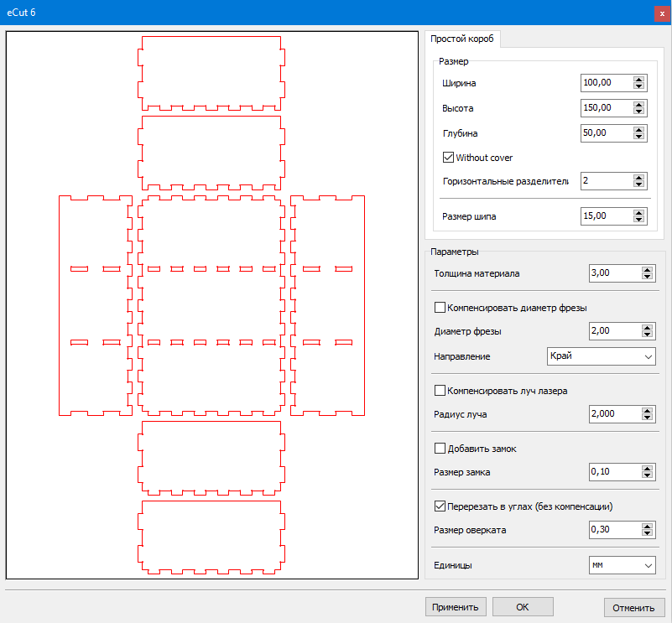The height and width of the screenshot is (623, 672).
Task: Click the Радиус луча value field
Action: (x=615, y=414)
